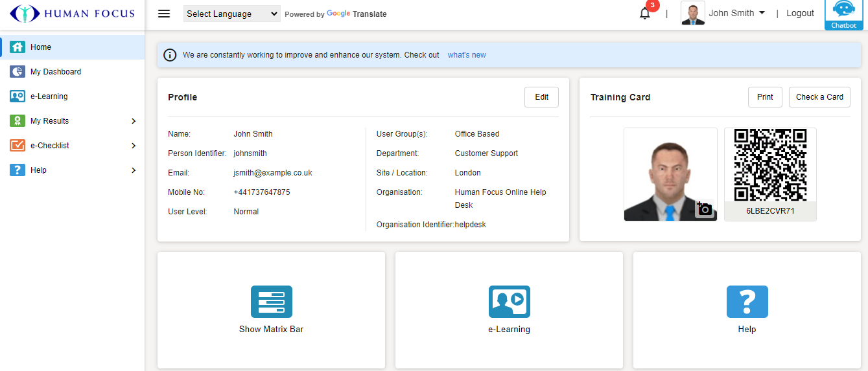Click the Human Focus logo
Viewport: 868px width, 371px height.
coord(72,14)
